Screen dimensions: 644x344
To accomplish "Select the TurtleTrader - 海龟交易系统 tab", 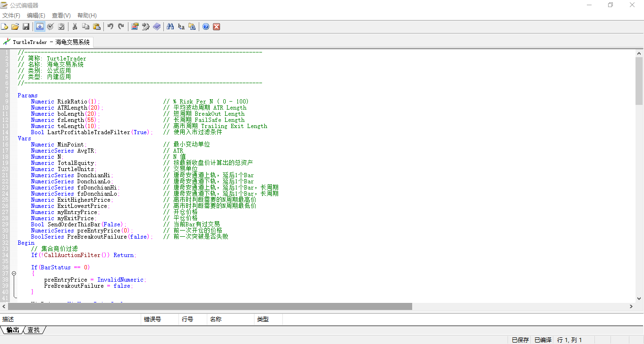I will 47,42.
